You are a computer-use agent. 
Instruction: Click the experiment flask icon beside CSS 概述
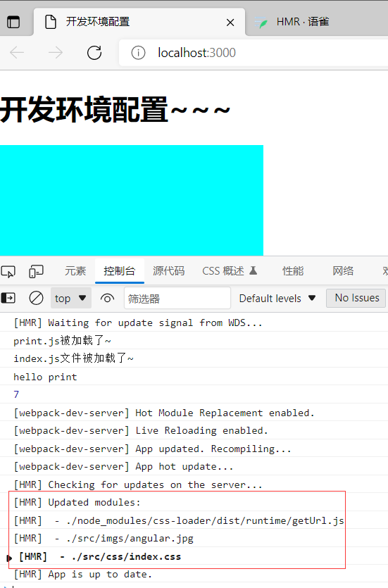254,270
